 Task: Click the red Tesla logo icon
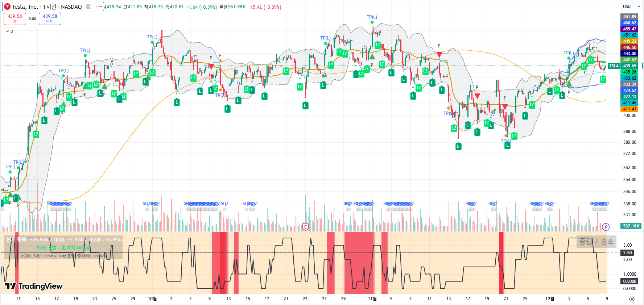[7, 7]
